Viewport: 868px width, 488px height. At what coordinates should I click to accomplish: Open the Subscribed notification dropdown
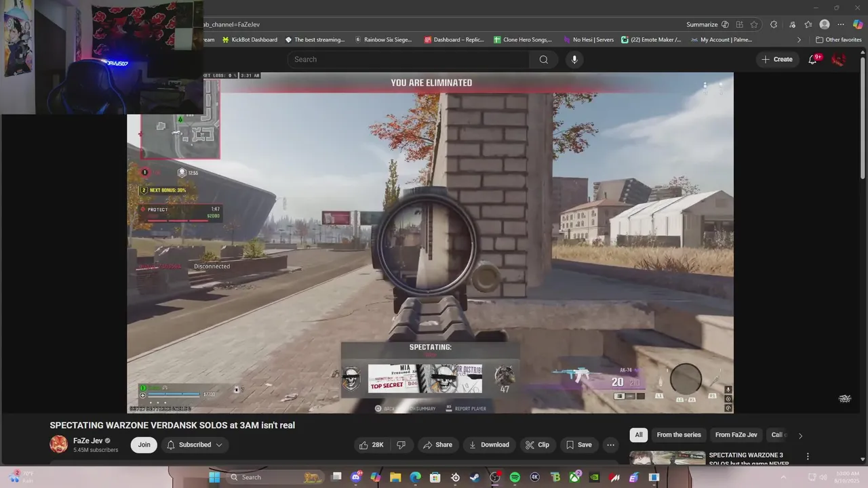195,445
